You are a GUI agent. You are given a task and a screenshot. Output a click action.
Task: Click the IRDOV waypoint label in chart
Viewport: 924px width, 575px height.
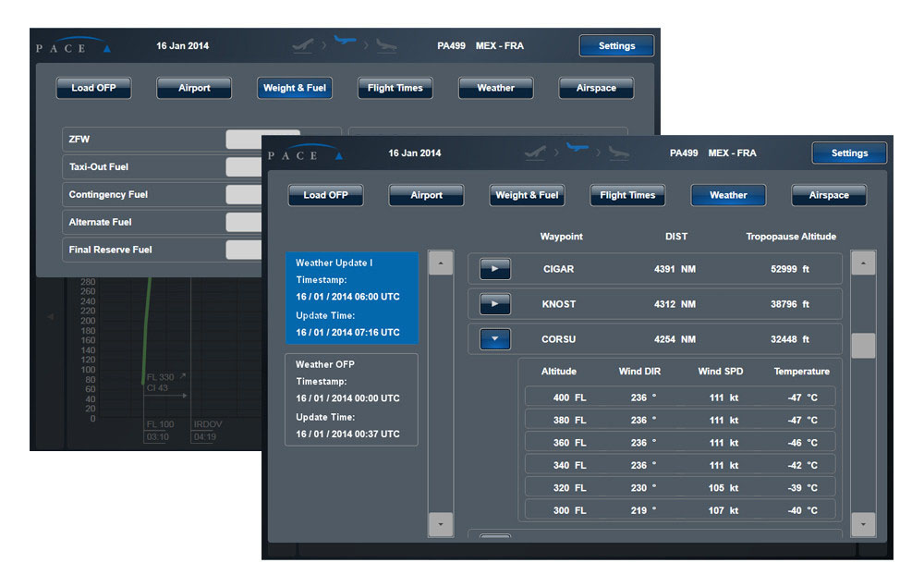[207, 424]
